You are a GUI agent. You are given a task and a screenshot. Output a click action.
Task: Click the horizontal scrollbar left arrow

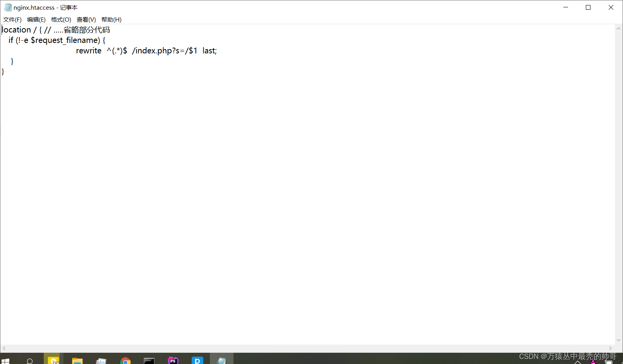[x=4, y=348]
